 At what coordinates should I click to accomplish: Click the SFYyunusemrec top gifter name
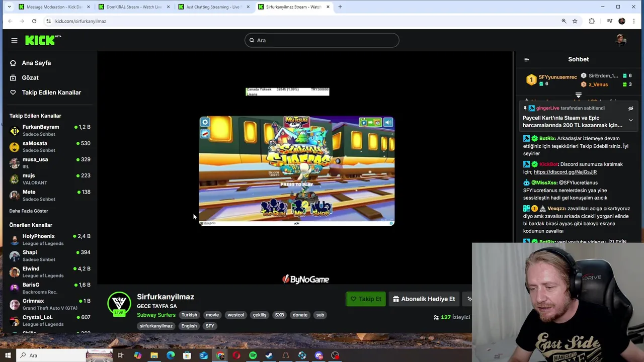(557, 77)
